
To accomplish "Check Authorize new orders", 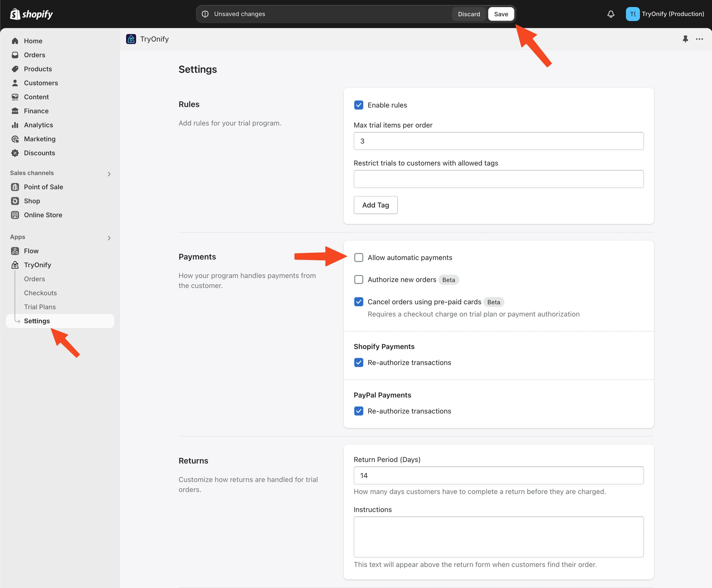I will [358, 280].
